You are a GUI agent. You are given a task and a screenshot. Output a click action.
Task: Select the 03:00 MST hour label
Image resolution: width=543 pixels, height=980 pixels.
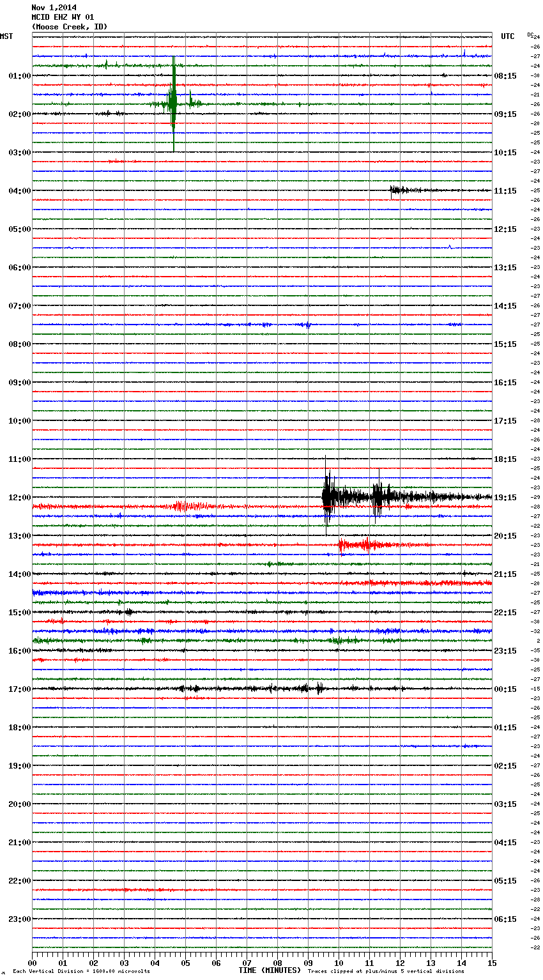20,152
